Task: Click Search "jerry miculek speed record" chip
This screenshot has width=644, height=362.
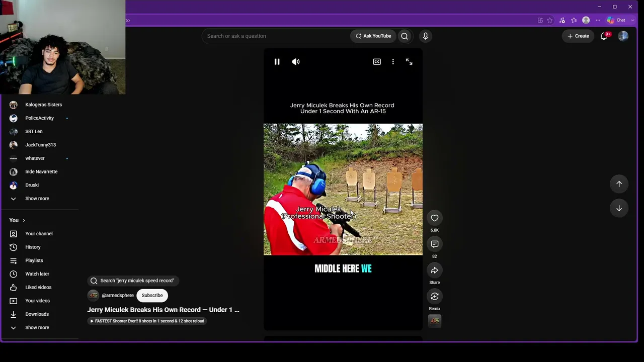Action: pyautogui.click(x=133, y=281)
